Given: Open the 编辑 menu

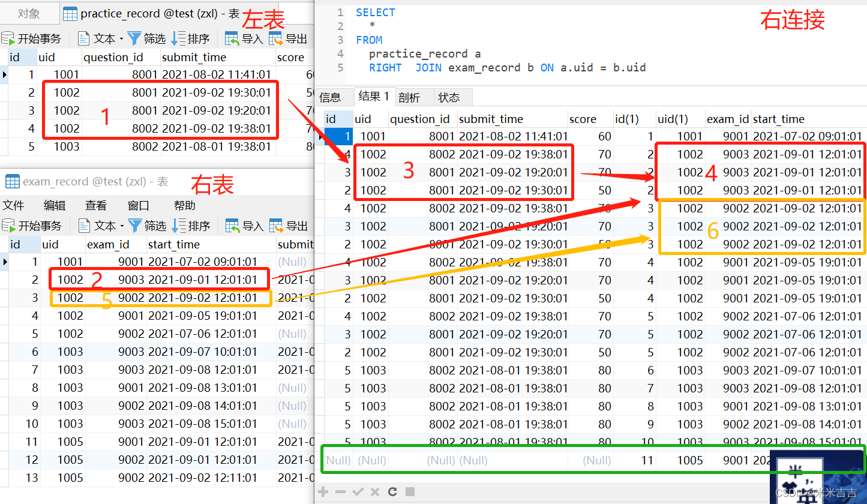Looking at the screenshot, I should [55, 206].
